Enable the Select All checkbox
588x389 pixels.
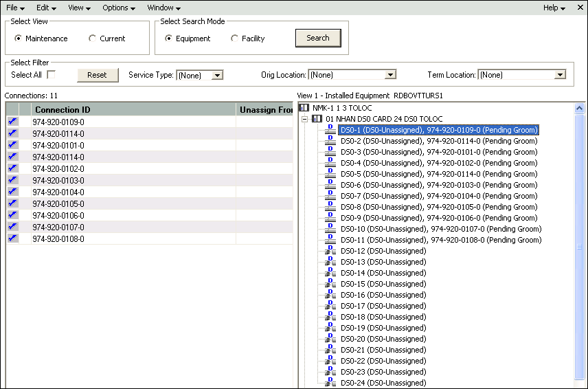tap(51, 75)
